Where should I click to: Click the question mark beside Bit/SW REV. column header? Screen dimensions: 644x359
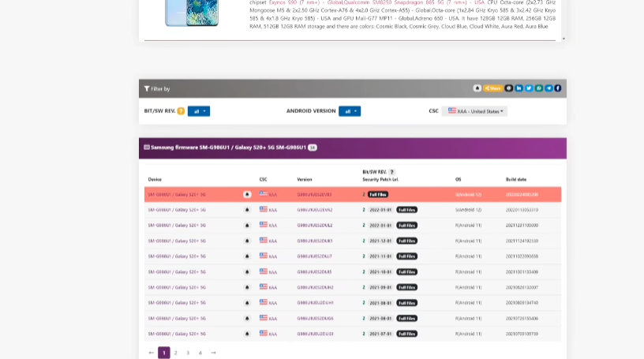click(391, 172)
